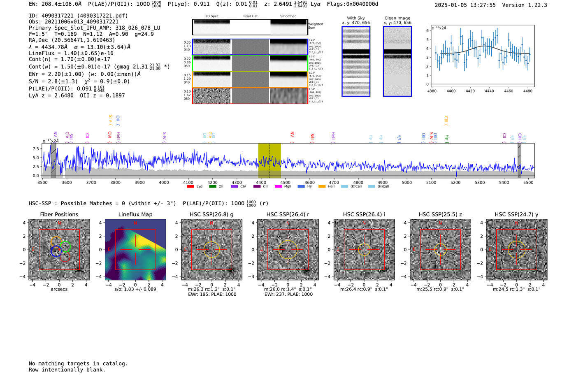Select the blue-bordered fiber cutout row
Image resolution: width=576 pixels, height=392 pixels.
(x=250, y=47)
